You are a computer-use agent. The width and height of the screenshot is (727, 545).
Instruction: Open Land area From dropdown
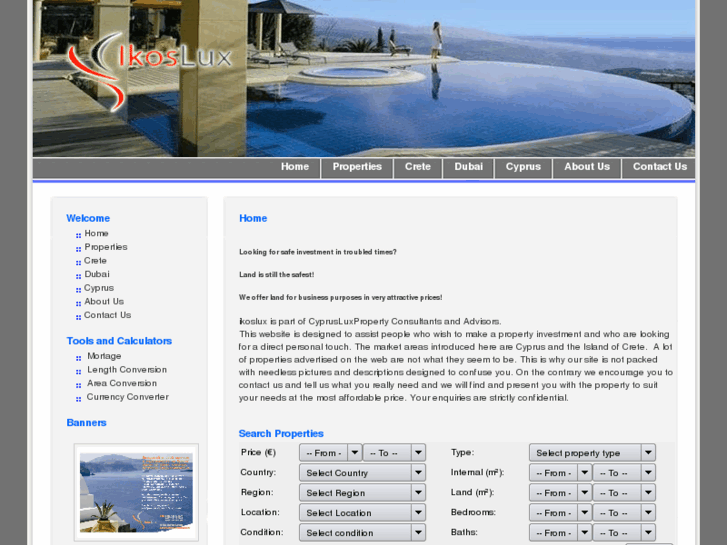561,493
